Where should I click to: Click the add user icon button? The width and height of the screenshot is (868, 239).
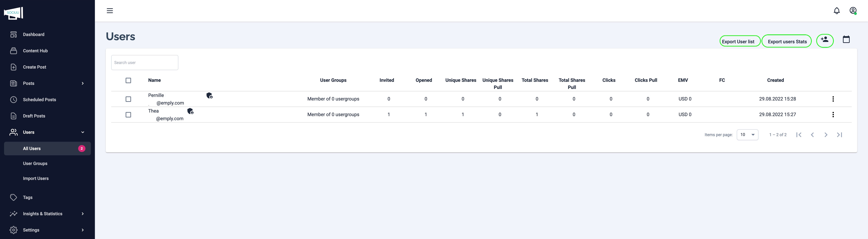click(x=825, y=41)
